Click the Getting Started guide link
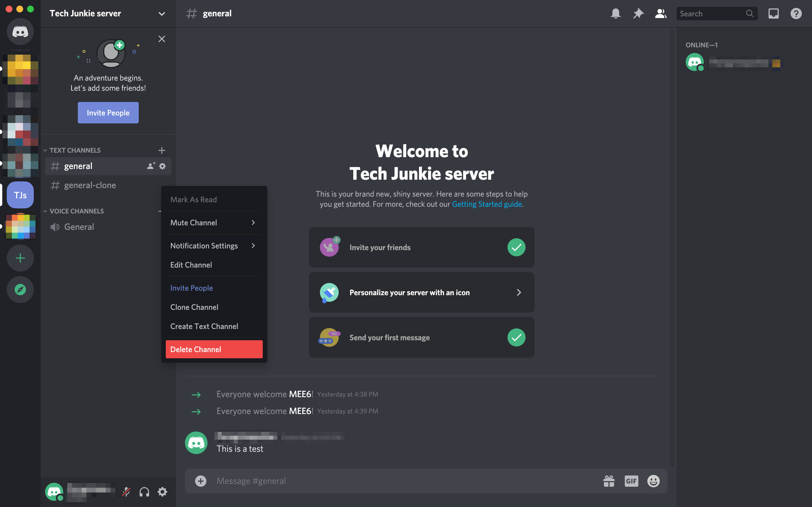Image resolution: width=812 pixels, height=507 pixels. [487, 204]
